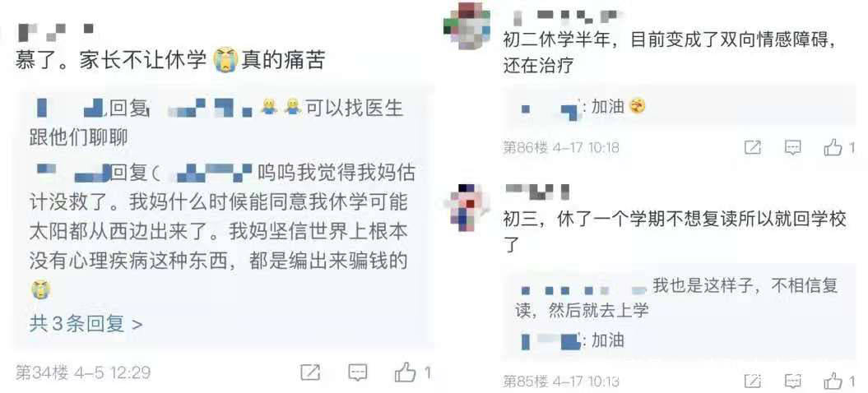Open replier name before 我也是这样子
The width and height of the screenshot is (868, 393).
click(x=584, y=289)
